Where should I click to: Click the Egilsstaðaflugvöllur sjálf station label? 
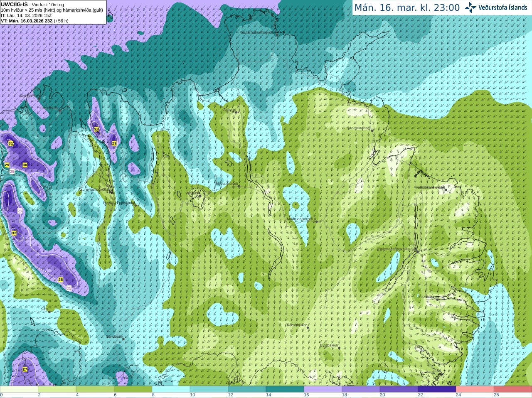[397, 249]
